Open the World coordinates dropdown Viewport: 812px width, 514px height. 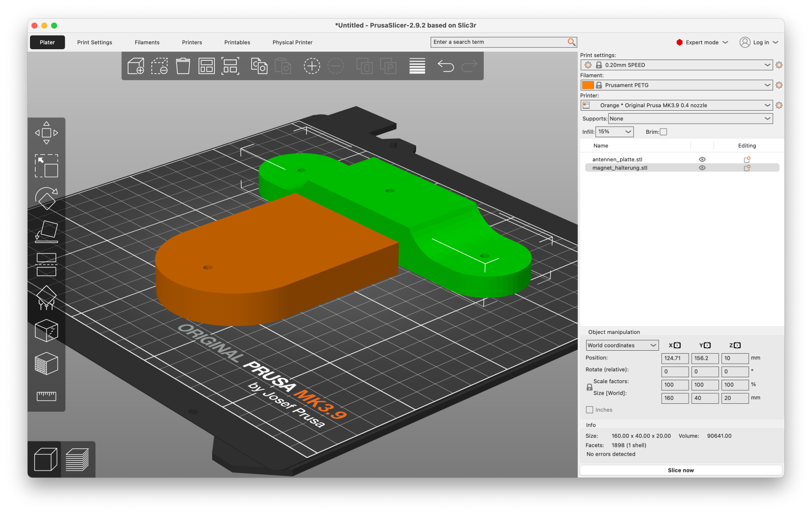click(x=622, y=345)
